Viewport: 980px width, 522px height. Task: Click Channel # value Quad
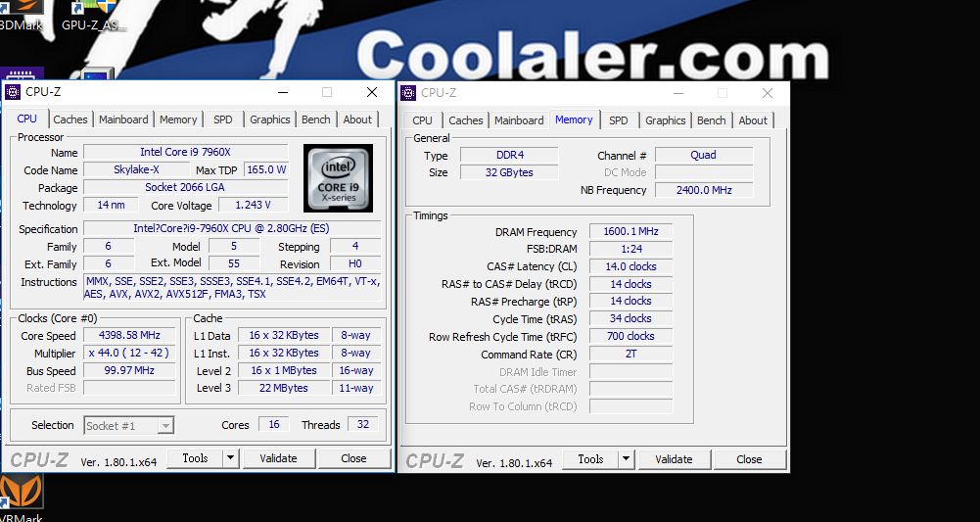(704, 155)
